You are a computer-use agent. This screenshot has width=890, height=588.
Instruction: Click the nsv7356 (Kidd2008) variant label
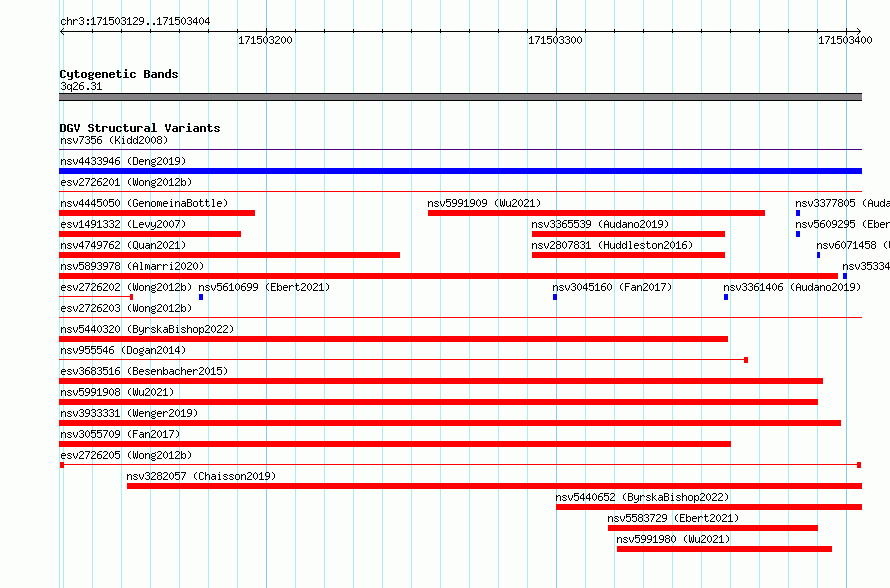tap(114, 140)
